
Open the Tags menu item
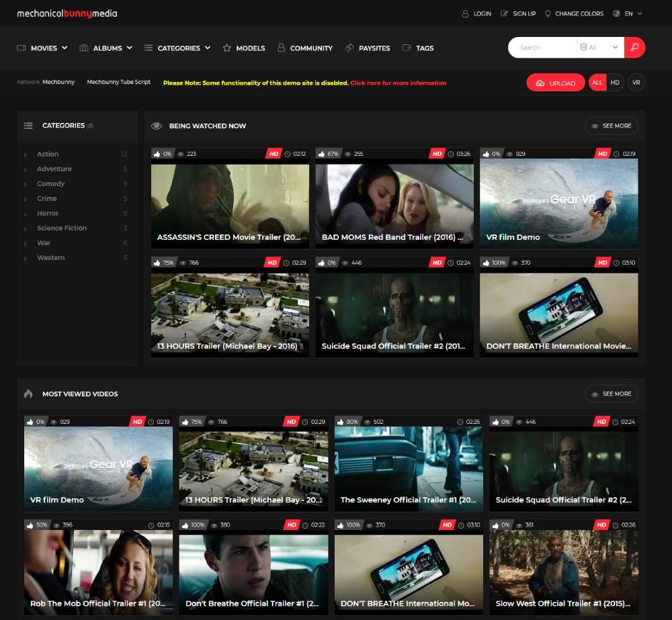[x=418, y=48]
